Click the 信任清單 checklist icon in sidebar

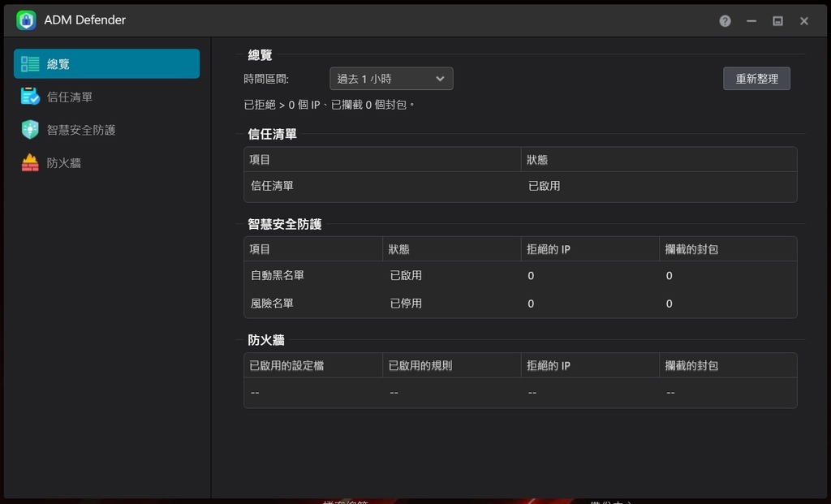coord(30,97)
